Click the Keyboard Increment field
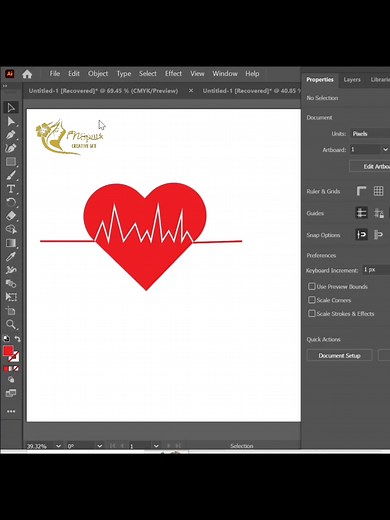This screenshot has height=520, width=390. click(x=376, y=270)
